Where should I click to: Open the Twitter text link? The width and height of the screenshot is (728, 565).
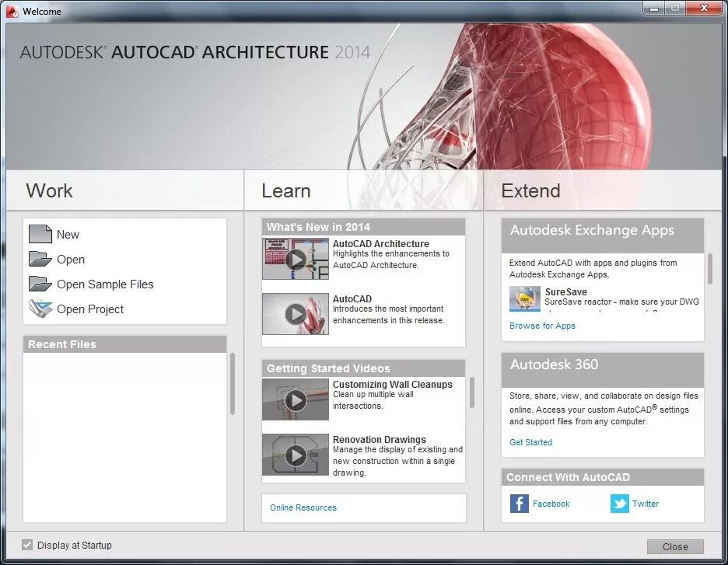(x=646, y=504)
